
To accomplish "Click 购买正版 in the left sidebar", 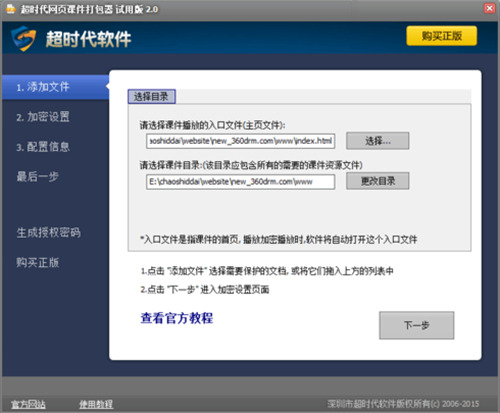I will point(38,262).
